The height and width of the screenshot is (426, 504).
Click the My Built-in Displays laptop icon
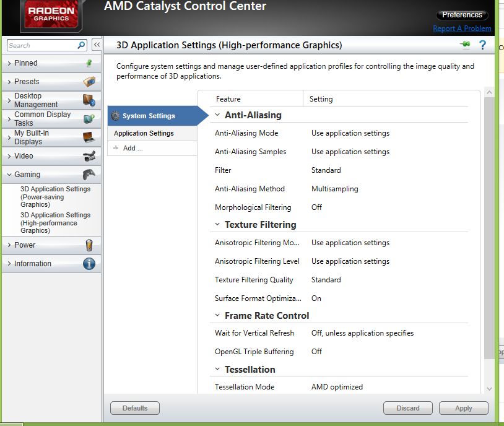pos(89,137)
